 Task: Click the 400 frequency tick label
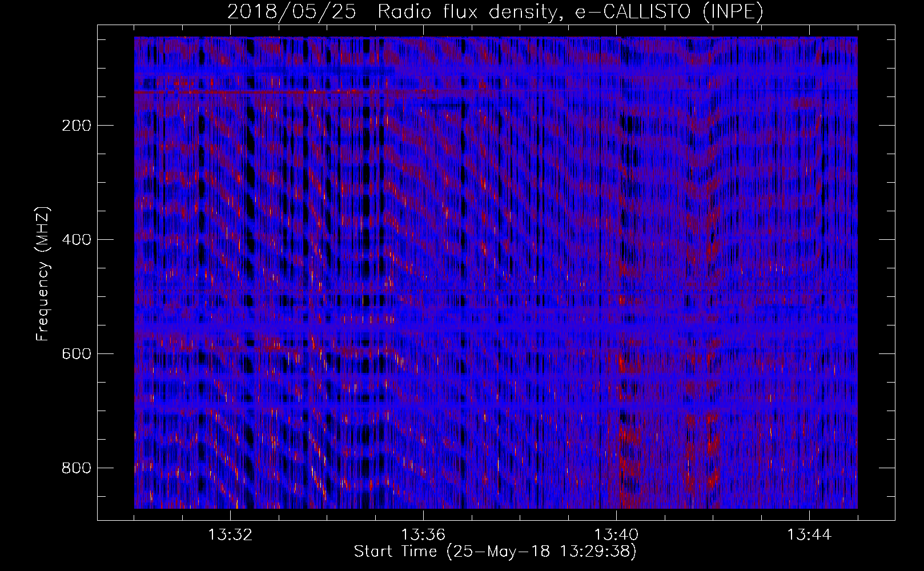(76, 240)
